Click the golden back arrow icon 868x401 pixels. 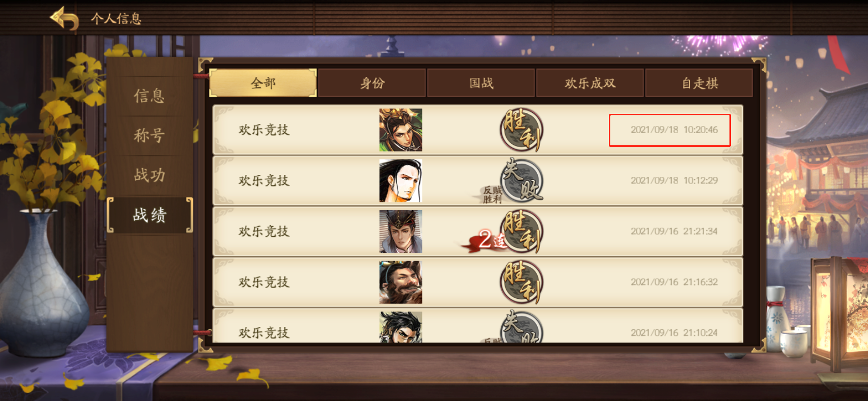64,18
